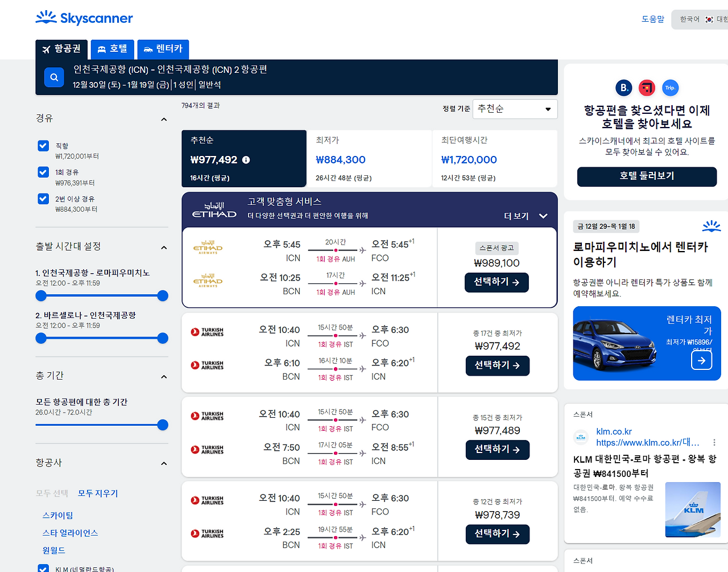
Task: Click the arrow icon on rental car banner
Action: tap(701, 360)
